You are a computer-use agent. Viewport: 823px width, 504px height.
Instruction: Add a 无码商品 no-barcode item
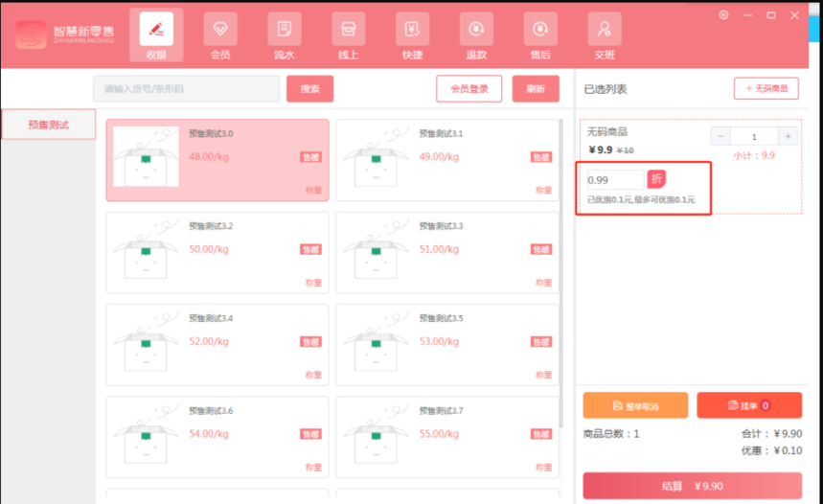(x=766, y=88)
